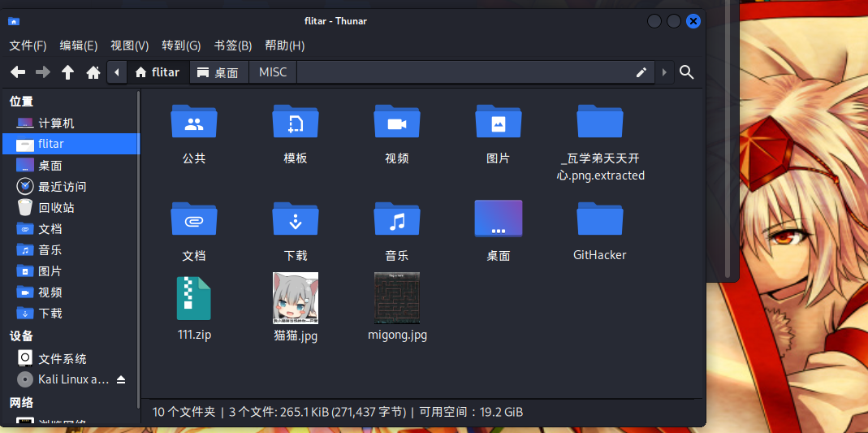This screenshot has width=868, height=433.
Task: Open the 视图(V) view menu
Action: (129, 45)
